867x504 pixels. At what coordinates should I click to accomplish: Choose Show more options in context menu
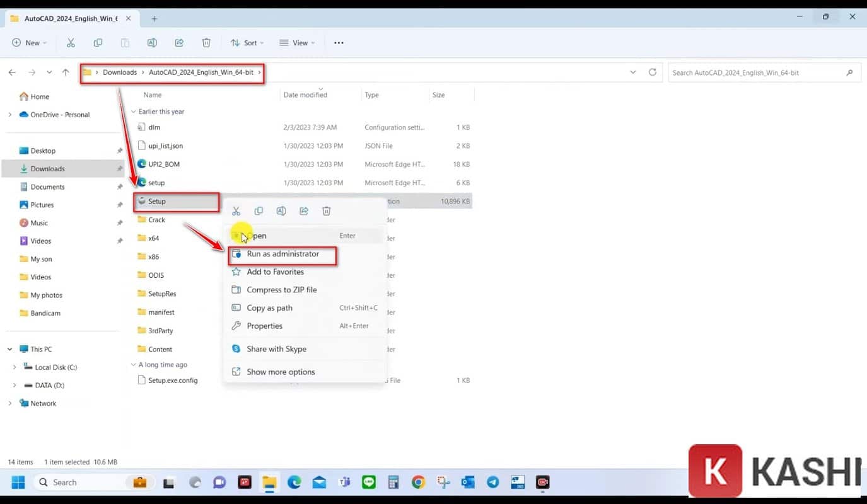tap(281, 372)
